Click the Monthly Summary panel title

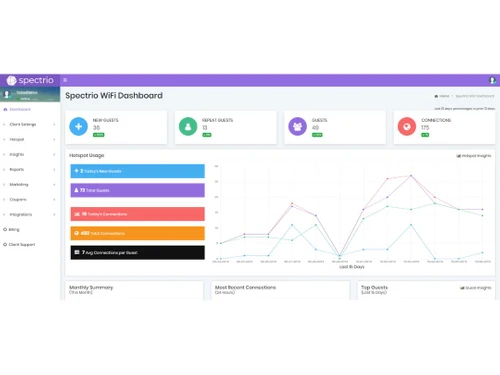(x=91, y=287)
